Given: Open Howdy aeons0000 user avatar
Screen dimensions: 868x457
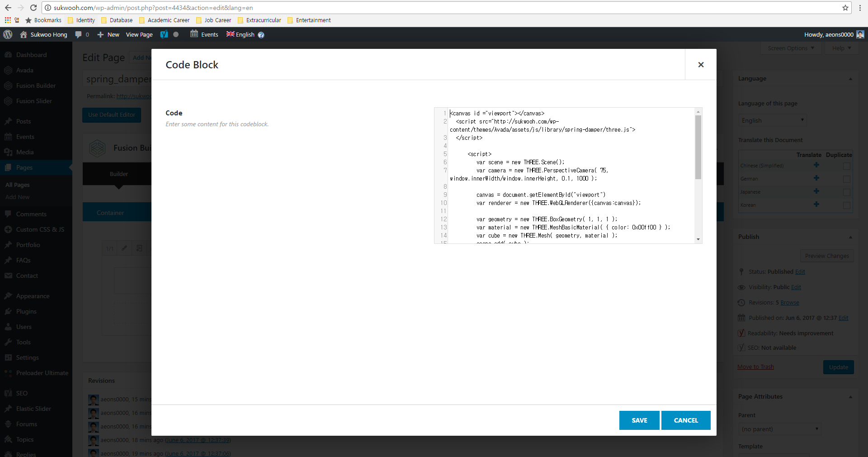Looking at the screenshot, I should click(860, 34).
